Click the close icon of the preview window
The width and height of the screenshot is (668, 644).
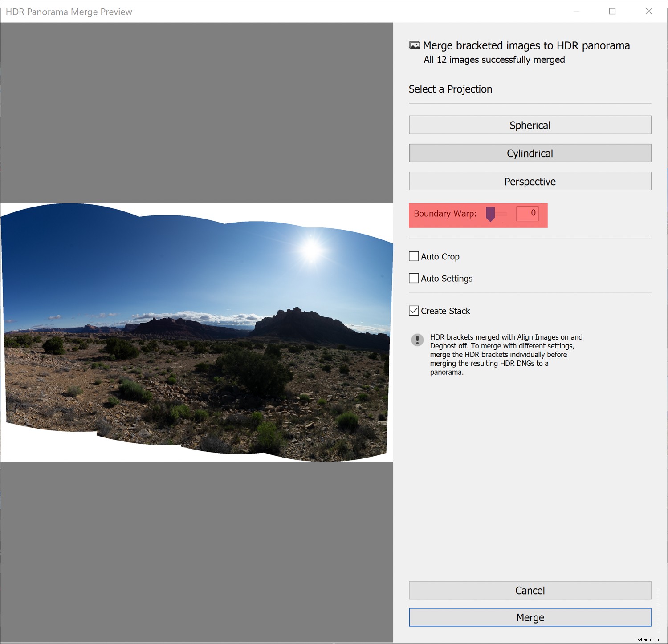click(x=649, y=12)
